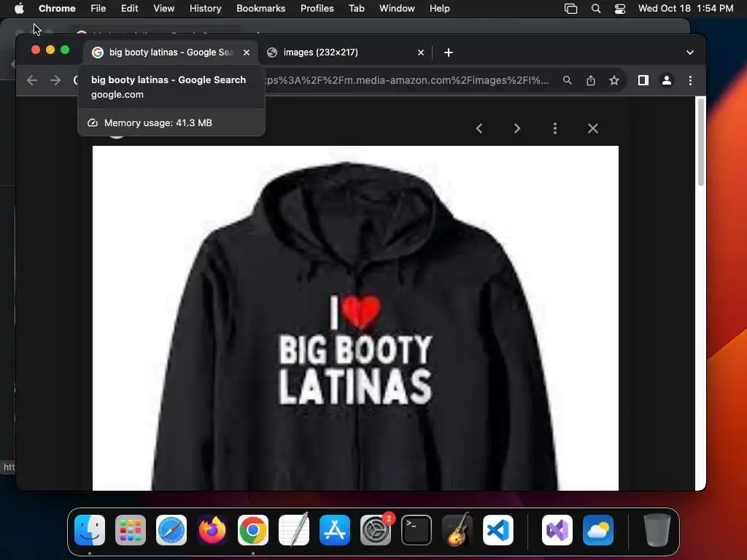
Task: Open Control Center in menu bar
Action: 620,9
